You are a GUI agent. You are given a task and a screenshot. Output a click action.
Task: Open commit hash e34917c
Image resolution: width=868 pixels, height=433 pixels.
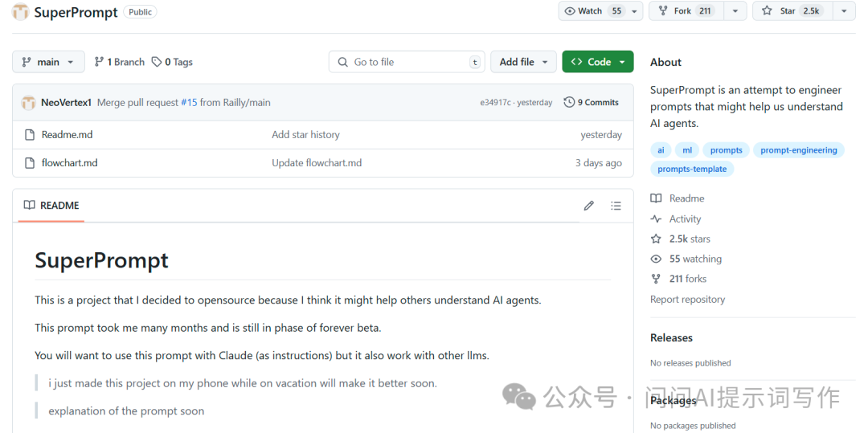(x=495, y=102)
